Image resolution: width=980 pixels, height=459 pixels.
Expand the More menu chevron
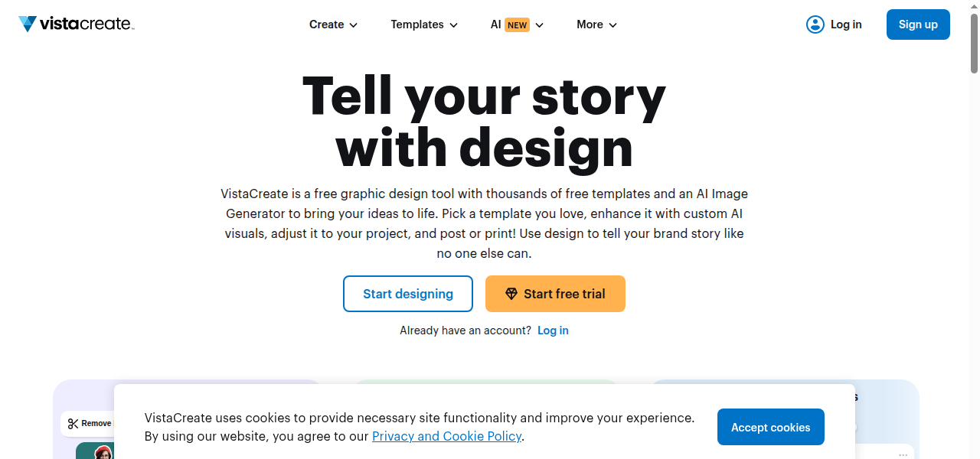(612, 25)
